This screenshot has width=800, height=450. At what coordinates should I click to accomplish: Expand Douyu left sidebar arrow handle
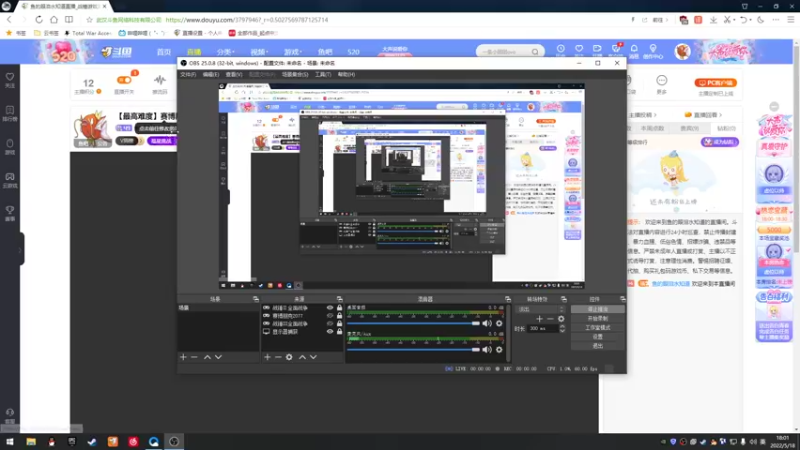tap(20, 249)
